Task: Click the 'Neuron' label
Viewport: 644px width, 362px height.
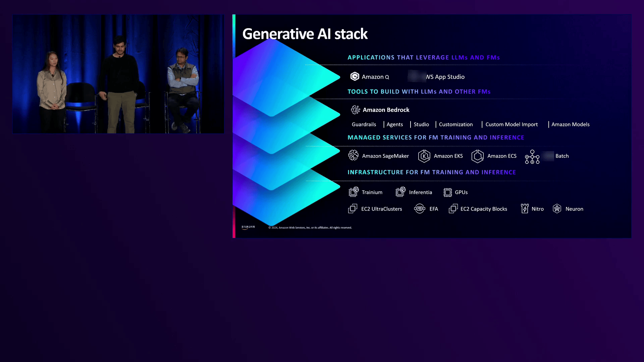Action: (574, 209)
